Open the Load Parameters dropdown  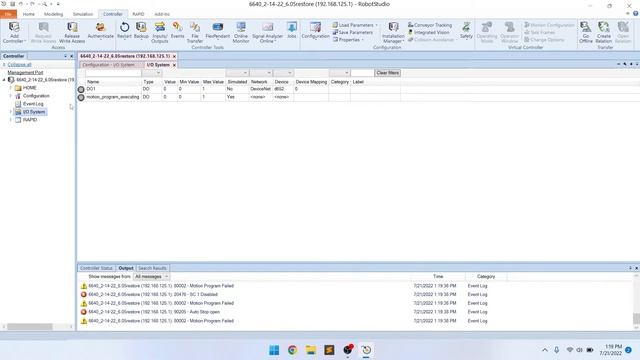[355, 25]
